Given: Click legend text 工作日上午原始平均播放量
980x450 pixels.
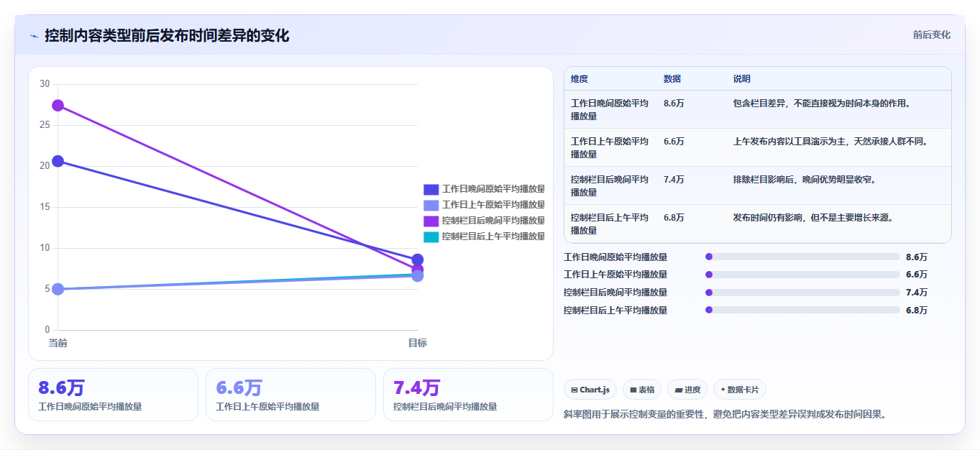Looking at the screenshot, I should [493, 205].
